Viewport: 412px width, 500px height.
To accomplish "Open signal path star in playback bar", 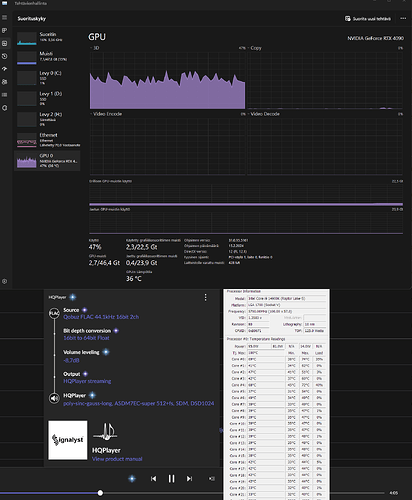I will pos(132,479).
